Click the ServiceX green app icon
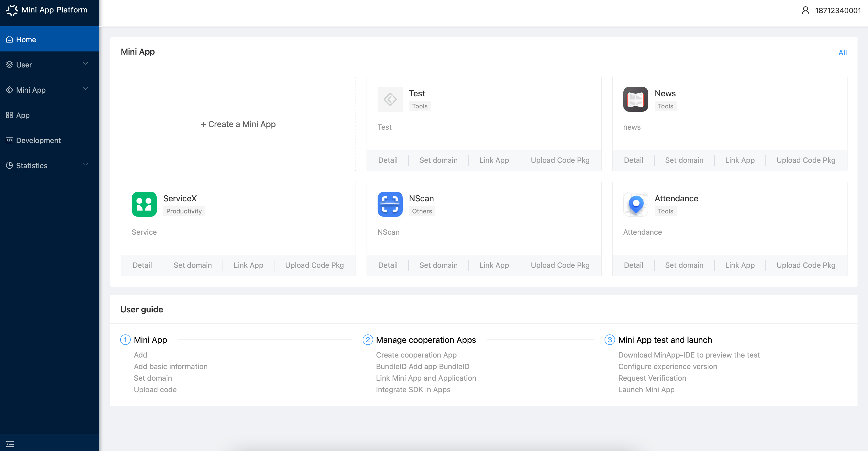The image size is (868, 451). (144, 204)
